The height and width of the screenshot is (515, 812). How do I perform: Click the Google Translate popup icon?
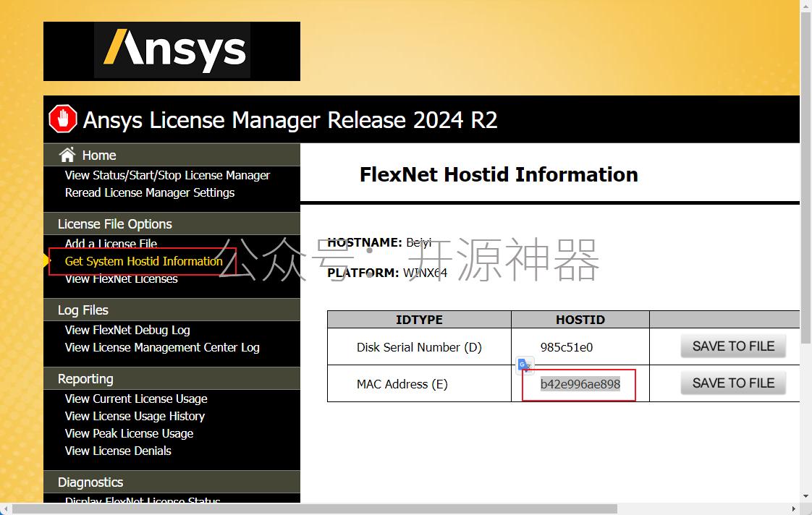point(525,365)
